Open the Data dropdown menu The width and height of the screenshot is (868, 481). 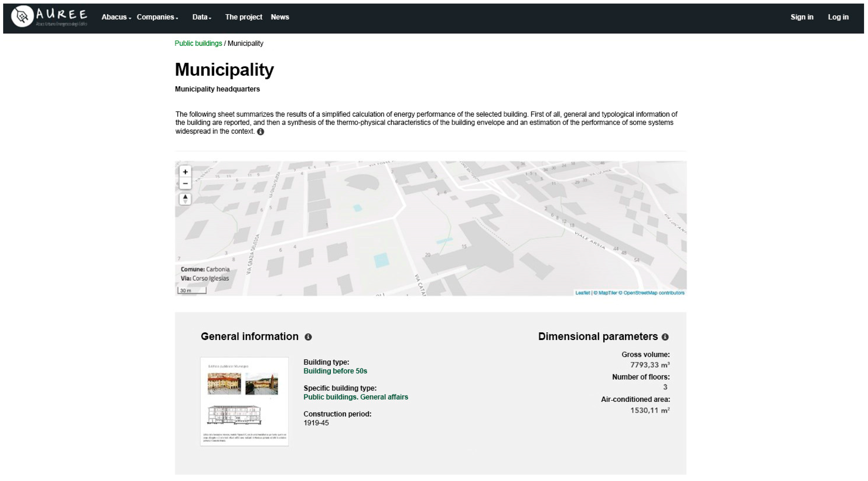click(x=202, y=17)
